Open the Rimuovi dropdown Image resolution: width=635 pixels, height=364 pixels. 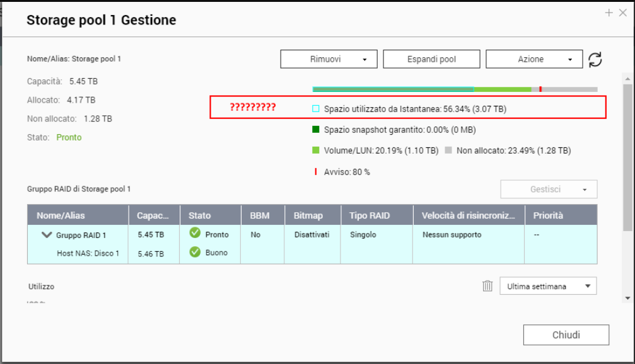[329, 59]
